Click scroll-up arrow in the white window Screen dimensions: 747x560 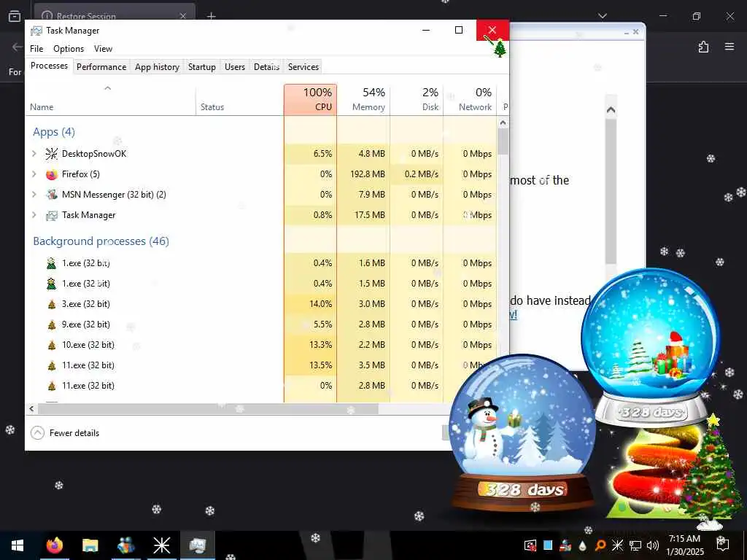(x=611, y=110)
